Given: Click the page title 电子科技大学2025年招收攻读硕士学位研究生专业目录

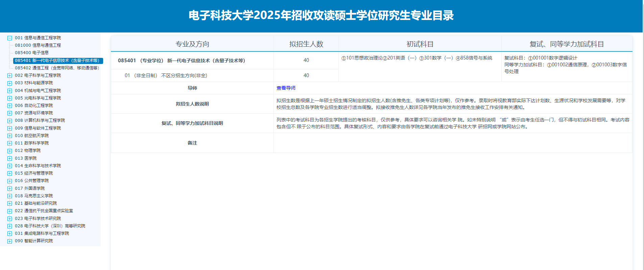Looking at the screenshot, I should tap(321, 15).
